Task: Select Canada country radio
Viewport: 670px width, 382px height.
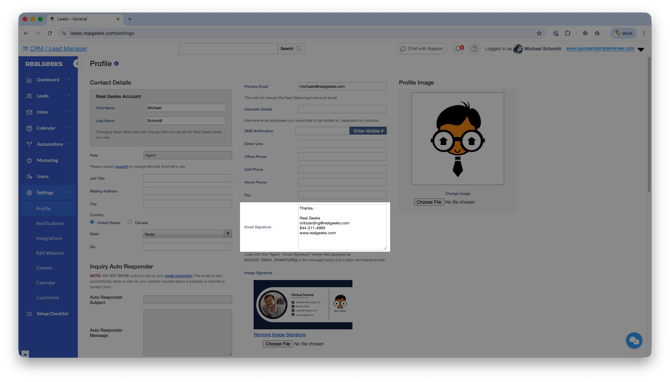Action: (x=129, y=222)
